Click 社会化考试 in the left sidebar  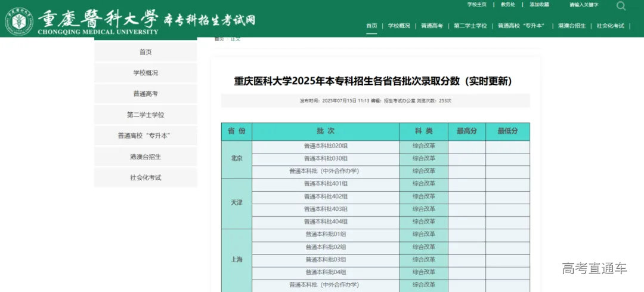point(145,177)
